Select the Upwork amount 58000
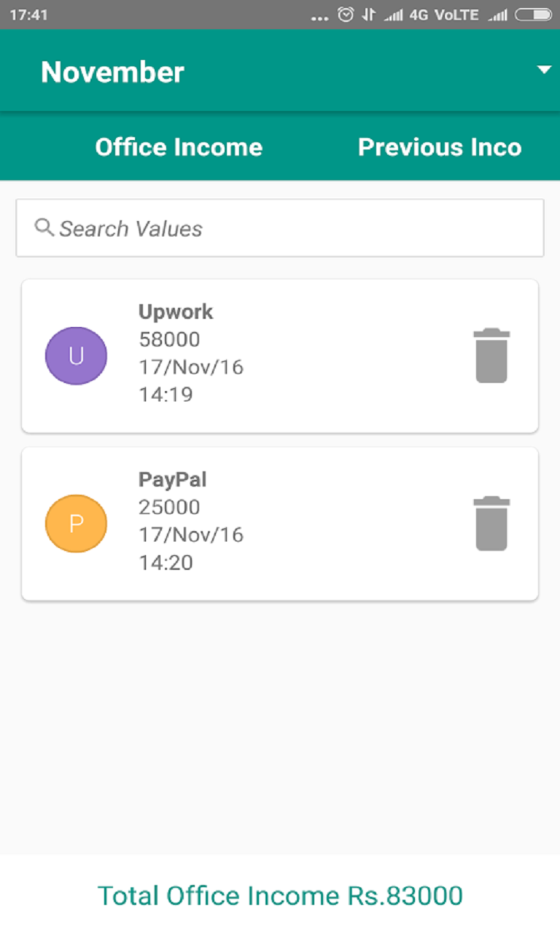This screenshot has height=934, width=560. [x=169, y=339]
